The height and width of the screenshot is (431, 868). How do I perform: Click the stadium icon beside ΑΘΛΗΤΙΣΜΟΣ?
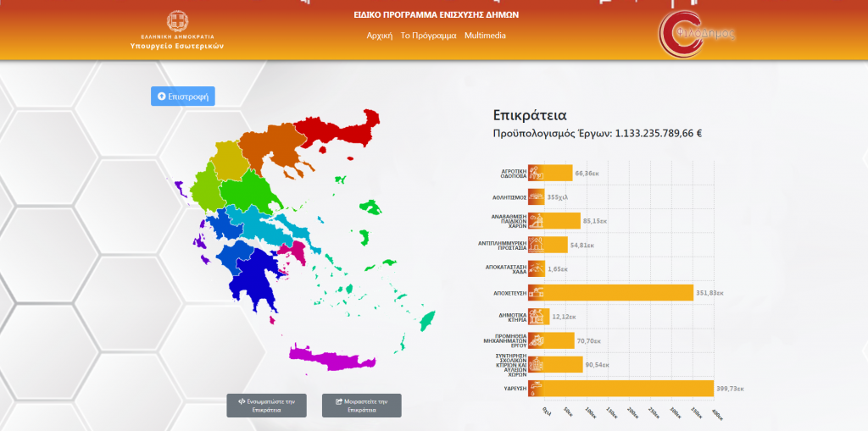[536, 197]
